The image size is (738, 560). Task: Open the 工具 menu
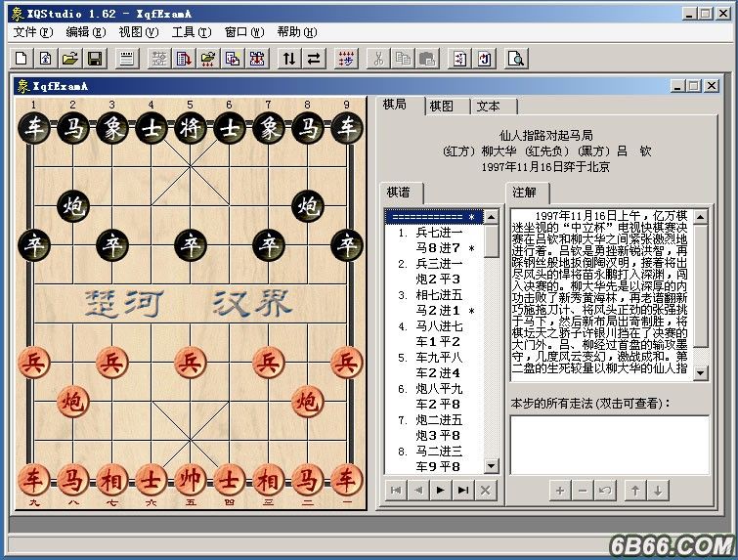click(x=191, y=32)
